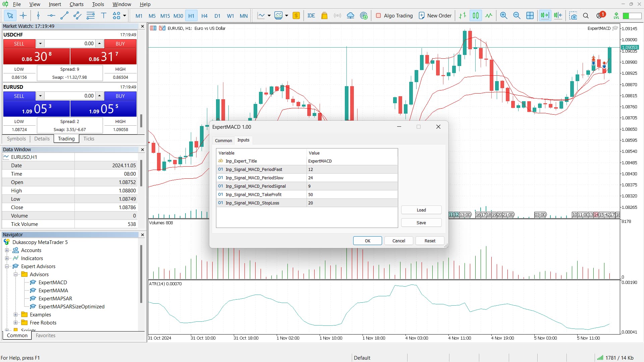
Task: Switch chart to line chart mode
Action: pyautogui.click(x=489, y=15)
